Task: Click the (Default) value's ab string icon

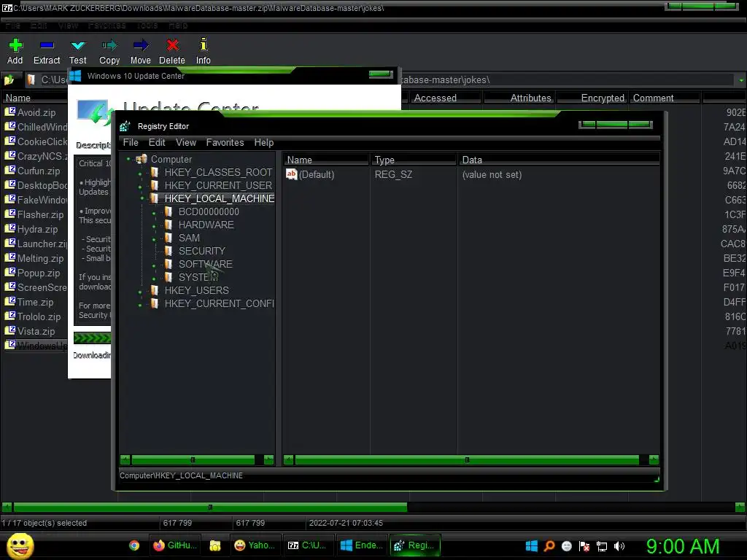Action: (x=291, y=174)
